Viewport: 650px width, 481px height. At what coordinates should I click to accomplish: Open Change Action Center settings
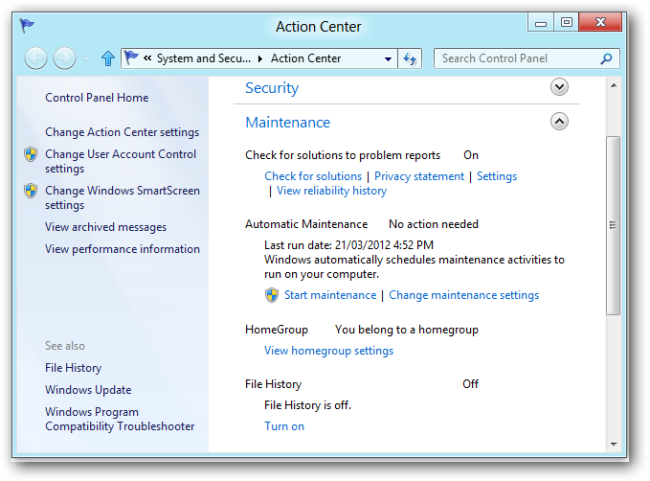click(122, 132)
